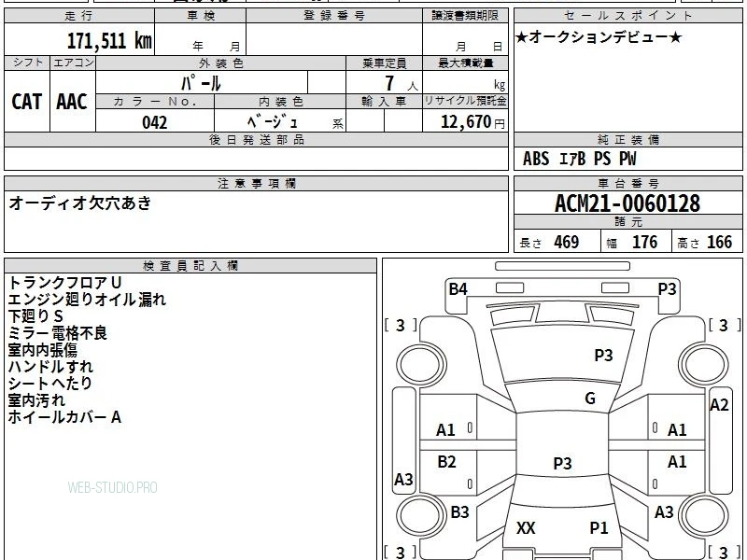Select the セールスポイント heading
This screenshot has width=747, height=560.
point(627,16)
